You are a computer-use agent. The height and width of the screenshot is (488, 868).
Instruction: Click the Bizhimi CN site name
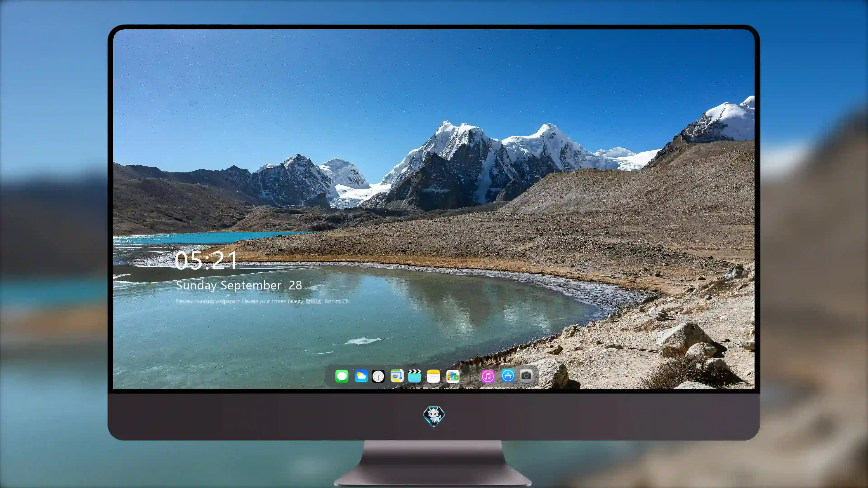click(x=337, y=301)
